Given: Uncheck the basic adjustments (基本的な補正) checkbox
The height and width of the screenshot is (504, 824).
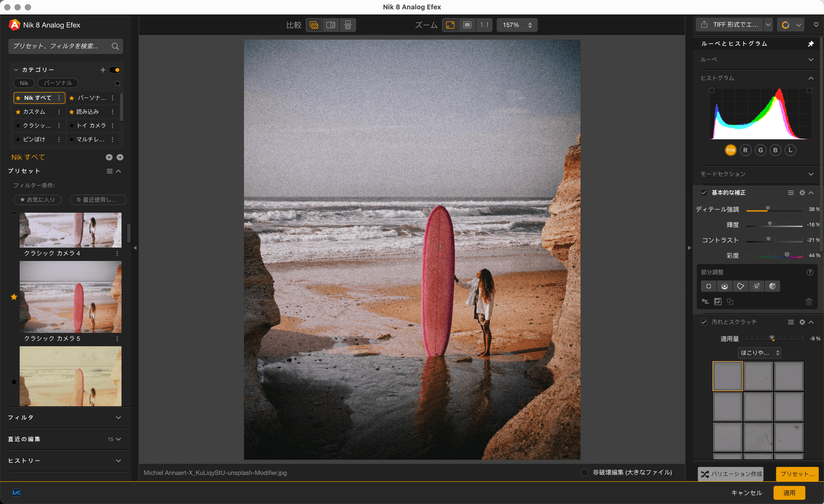Looking at the screenshot, I should click(704, 193).
